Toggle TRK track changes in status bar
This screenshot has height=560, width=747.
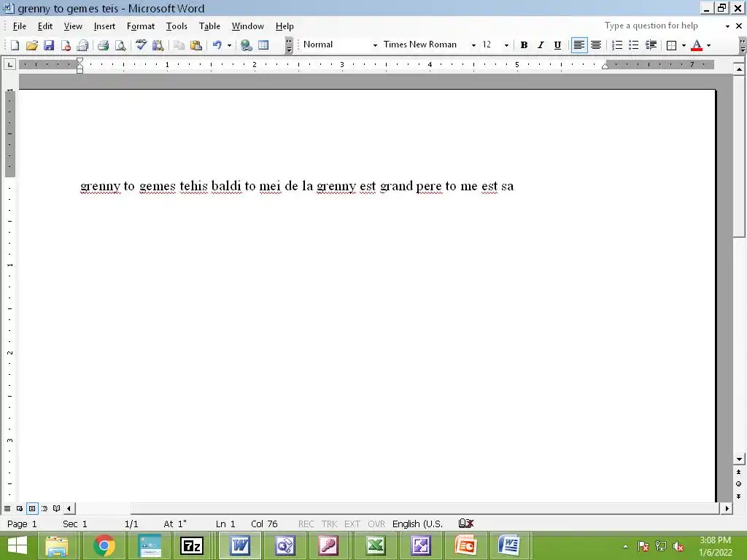pos(329,524)
